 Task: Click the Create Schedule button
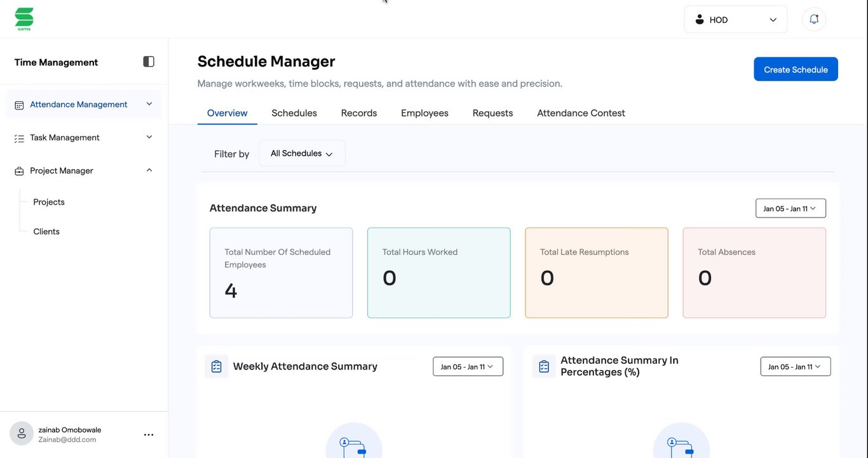(x=796, y=69)
